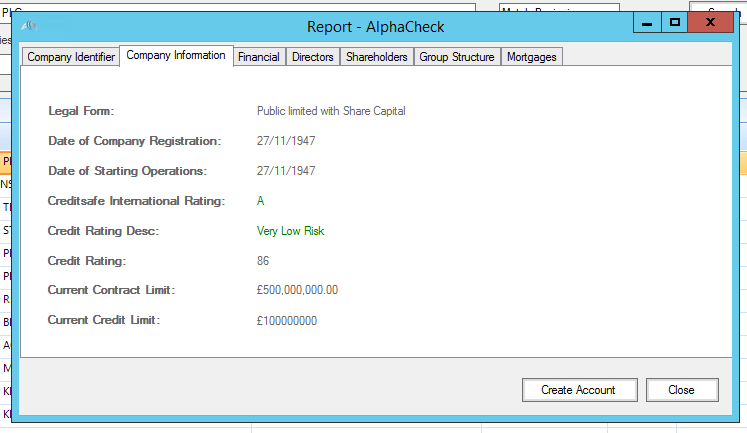Open the Financial tab
The image size is (747, 433).
[259, 57]
